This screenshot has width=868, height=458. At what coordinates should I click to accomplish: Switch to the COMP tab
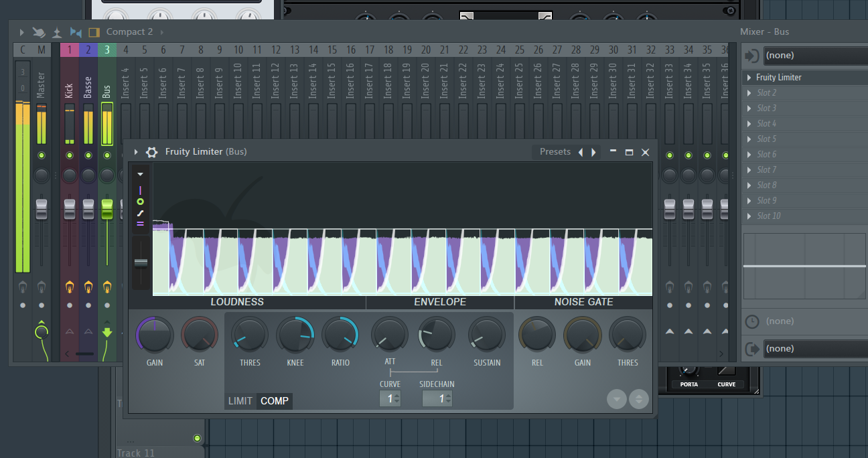coord(275,401)
